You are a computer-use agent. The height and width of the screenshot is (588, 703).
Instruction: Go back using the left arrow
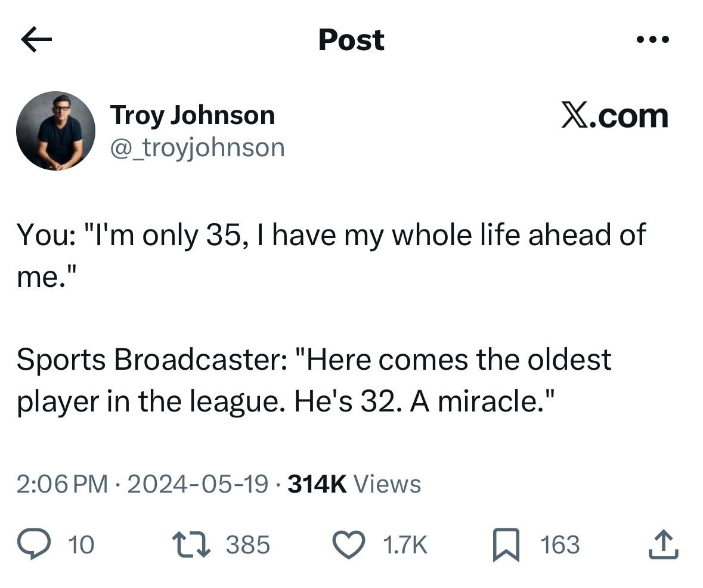(x=36, y=41)
